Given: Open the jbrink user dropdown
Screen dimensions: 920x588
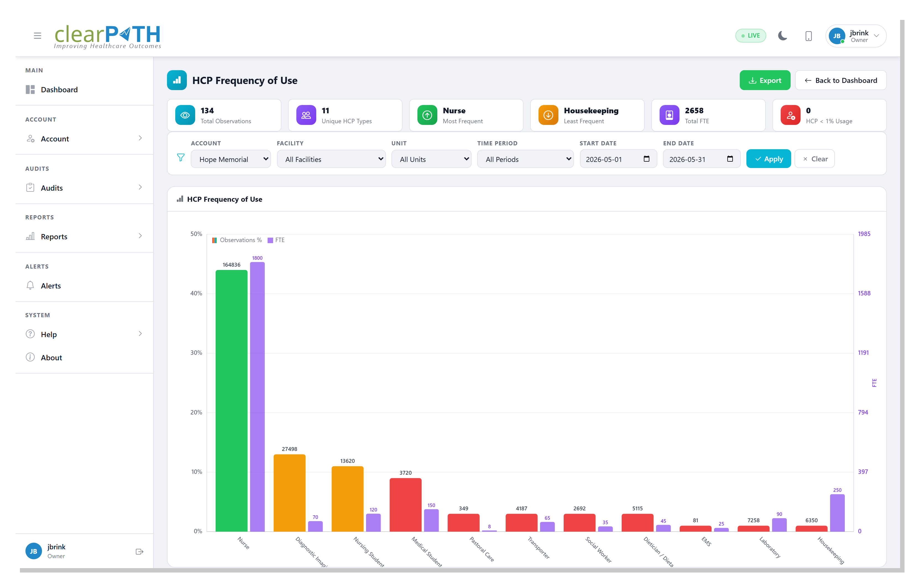Looking at the screenshot, I should click(856, 36).
